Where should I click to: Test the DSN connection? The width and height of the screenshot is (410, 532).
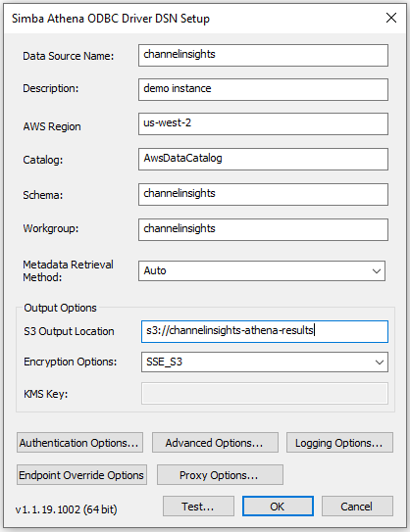198,507
